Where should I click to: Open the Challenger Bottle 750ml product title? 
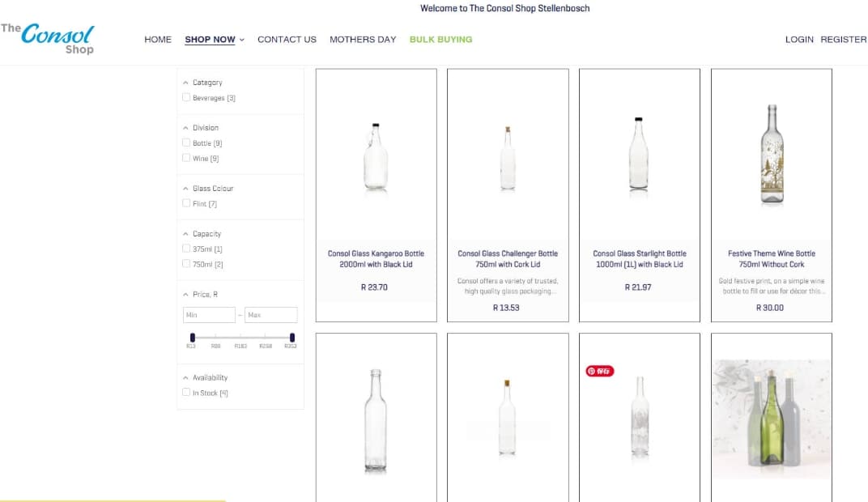508,259
